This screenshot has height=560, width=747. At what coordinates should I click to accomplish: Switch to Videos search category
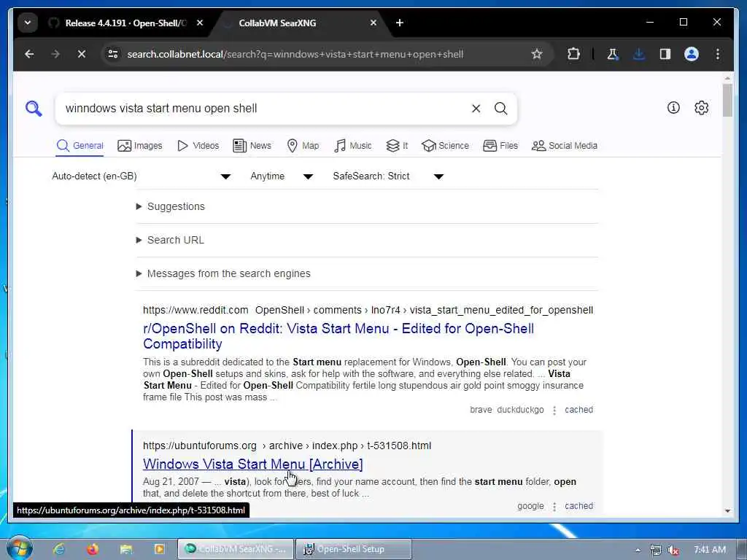(198, 146)
